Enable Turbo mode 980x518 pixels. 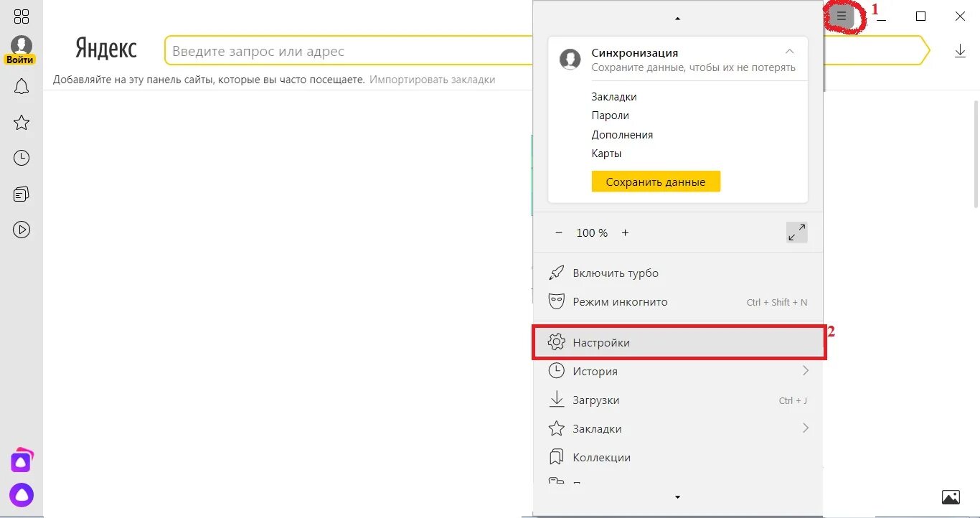coord(615,273)
